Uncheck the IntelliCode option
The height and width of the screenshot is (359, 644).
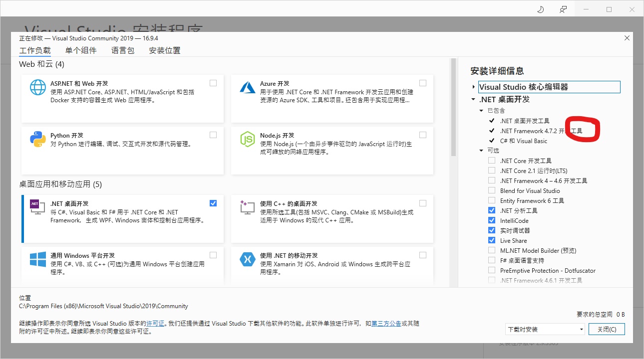point(492,220)
